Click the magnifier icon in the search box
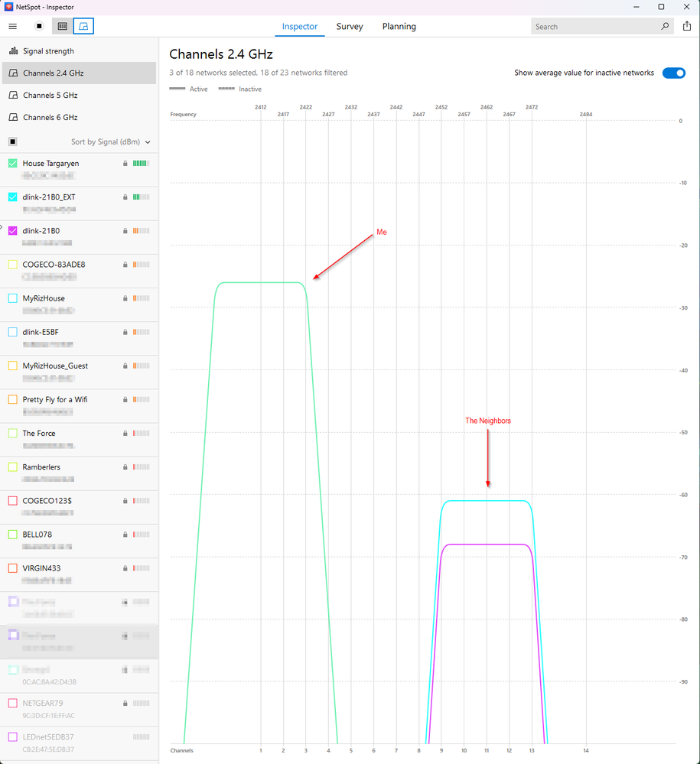Image resolution: width=700 pixels, height=764 pixels. [x=664, y=25]
